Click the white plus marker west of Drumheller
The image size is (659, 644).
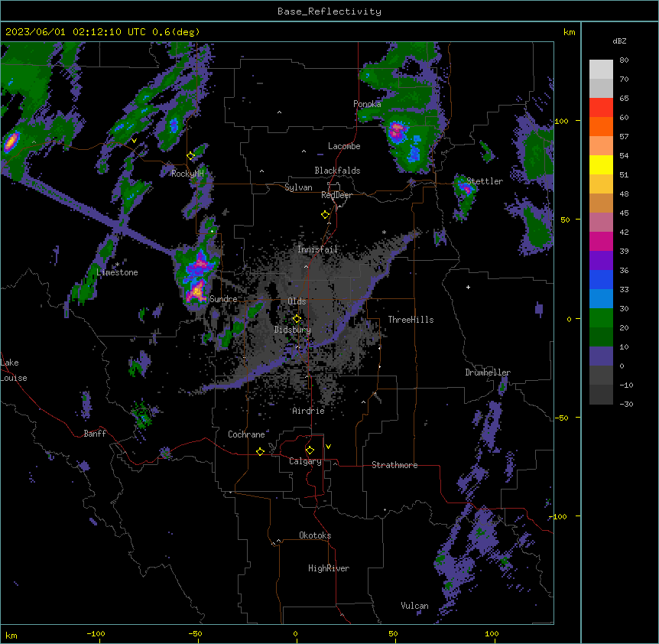tap(468, 287)
